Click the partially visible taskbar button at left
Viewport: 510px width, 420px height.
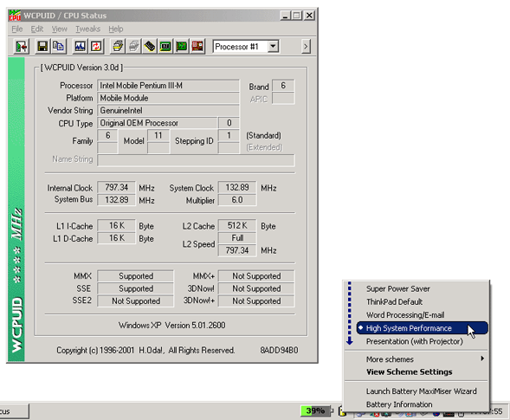[x=14, y=411]
